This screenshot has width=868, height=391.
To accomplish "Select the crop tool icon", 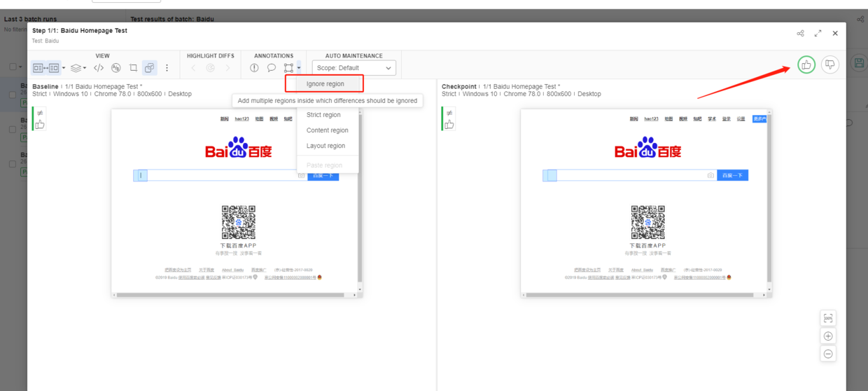I will 133,68.
